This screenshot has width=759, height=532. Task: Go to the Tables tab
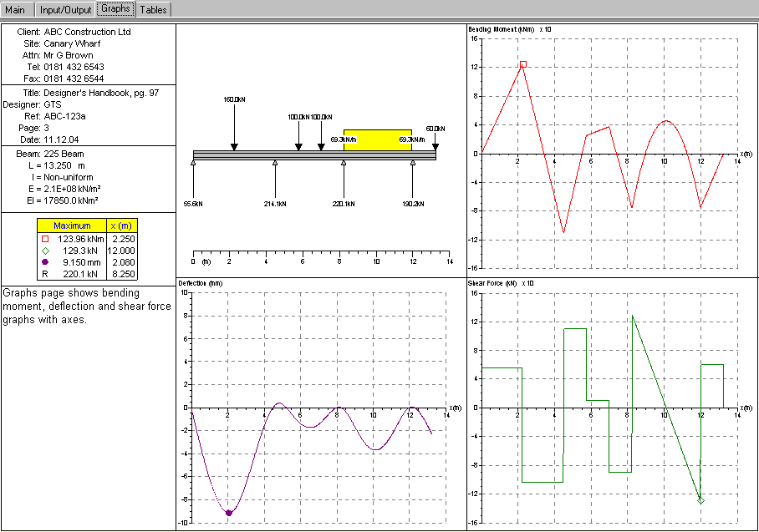154,9
